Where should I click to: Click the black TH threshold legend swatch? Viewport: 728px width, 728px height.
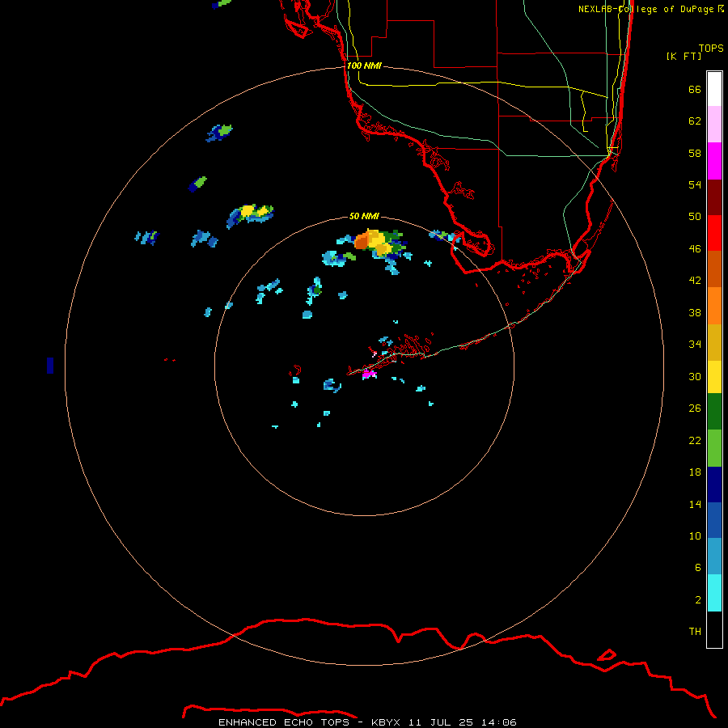(714, 629)
